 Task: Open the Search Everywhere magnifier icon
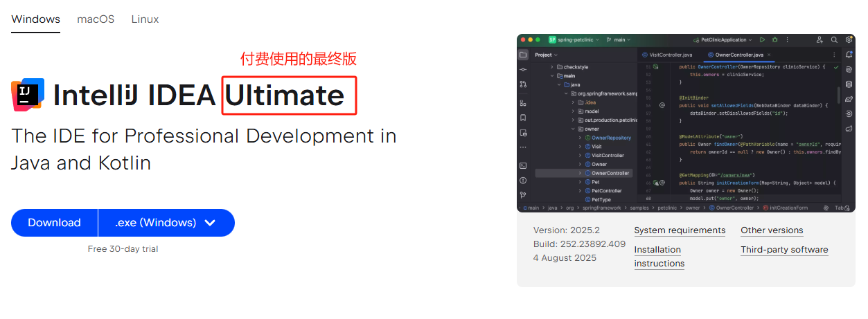click(x=834, y=40)
